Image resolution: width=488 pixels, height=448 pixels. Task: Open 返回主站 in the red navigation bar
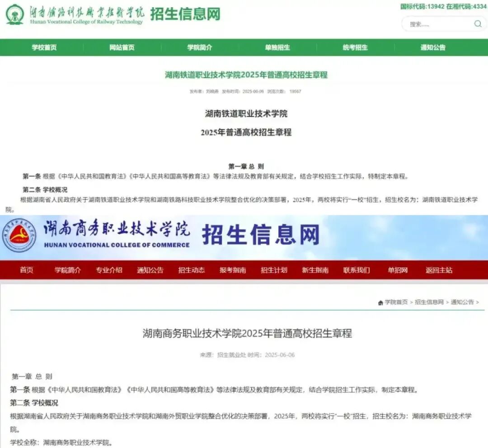pyautogui.click(x=439, y=270)
